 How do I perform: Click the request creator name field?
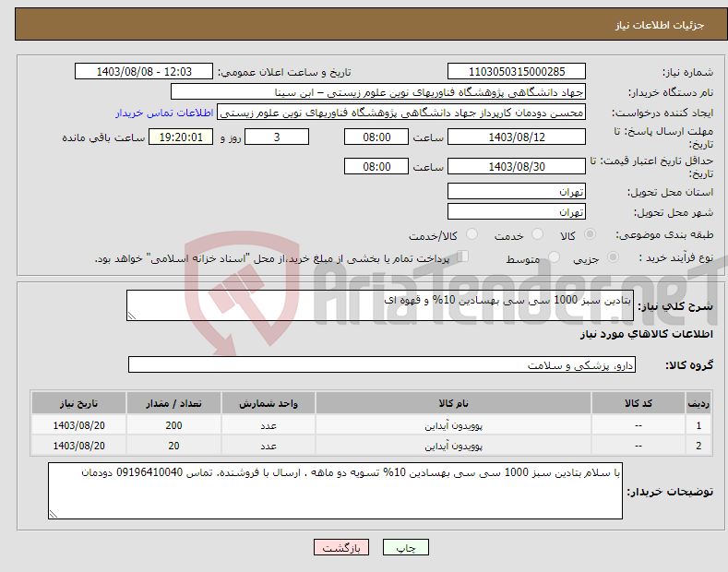pyautogui.click(x=401, y=113)
